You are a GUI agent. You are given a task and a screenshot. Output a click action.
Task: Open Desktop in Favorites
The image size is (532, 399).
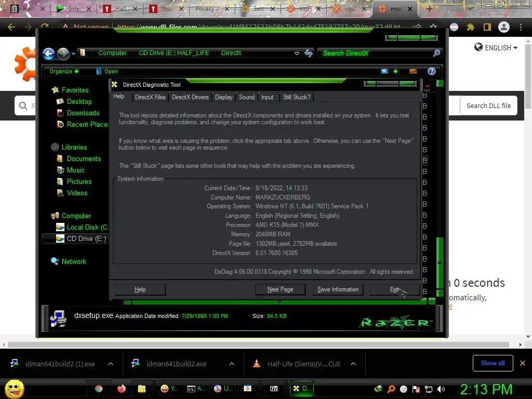tap(79, 101)
